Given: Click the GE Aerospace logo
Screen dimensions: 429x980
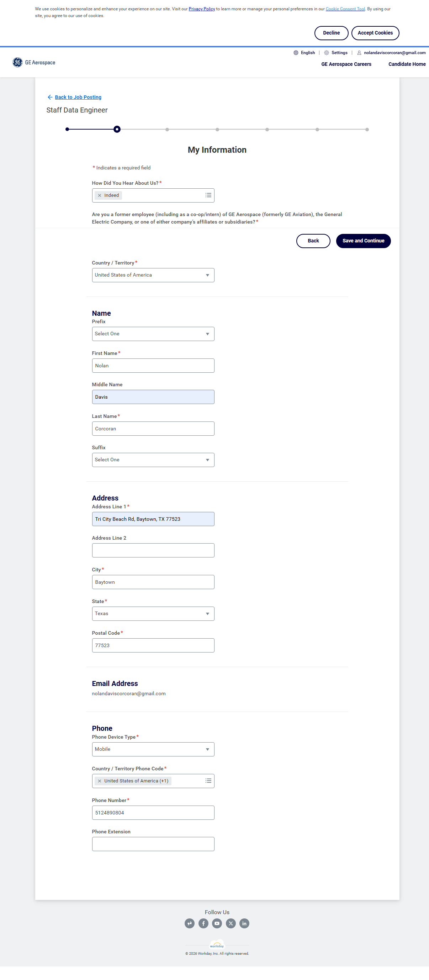Looking at the screenshot, I should [34, 62].
